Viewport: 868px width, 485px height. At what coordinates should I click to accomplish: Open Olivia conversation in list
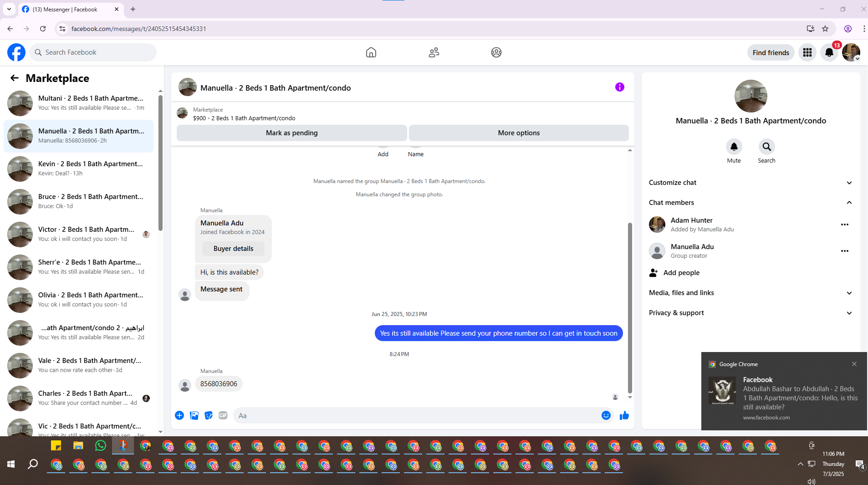[78, 300]
